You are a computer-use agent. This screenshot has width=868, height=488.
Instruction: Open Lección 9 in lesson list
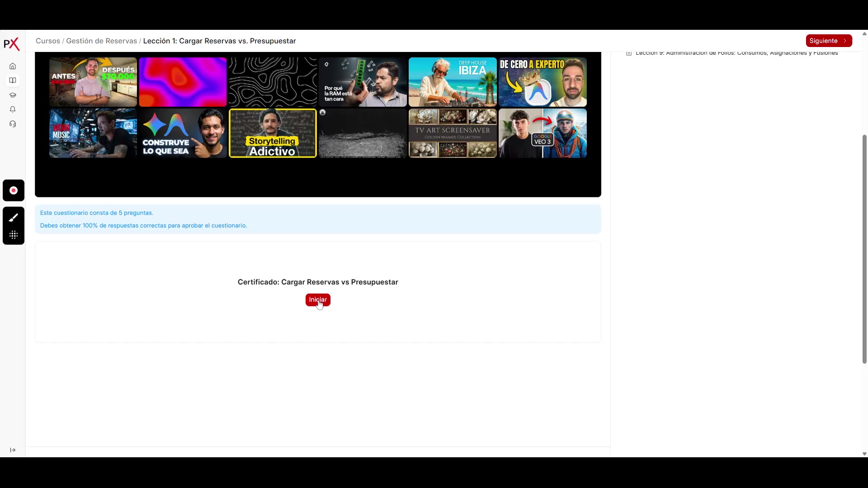(x=736, y=53)
